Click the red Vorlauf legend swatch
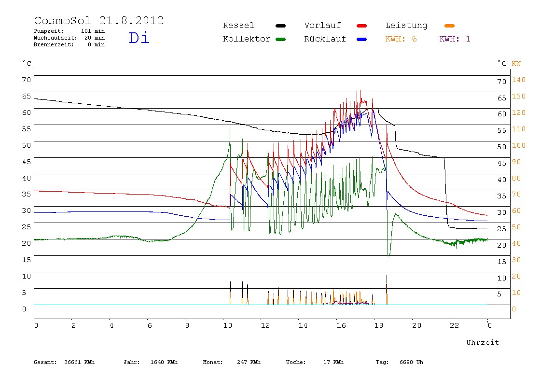Screen dimensions: 554x392 362,26
